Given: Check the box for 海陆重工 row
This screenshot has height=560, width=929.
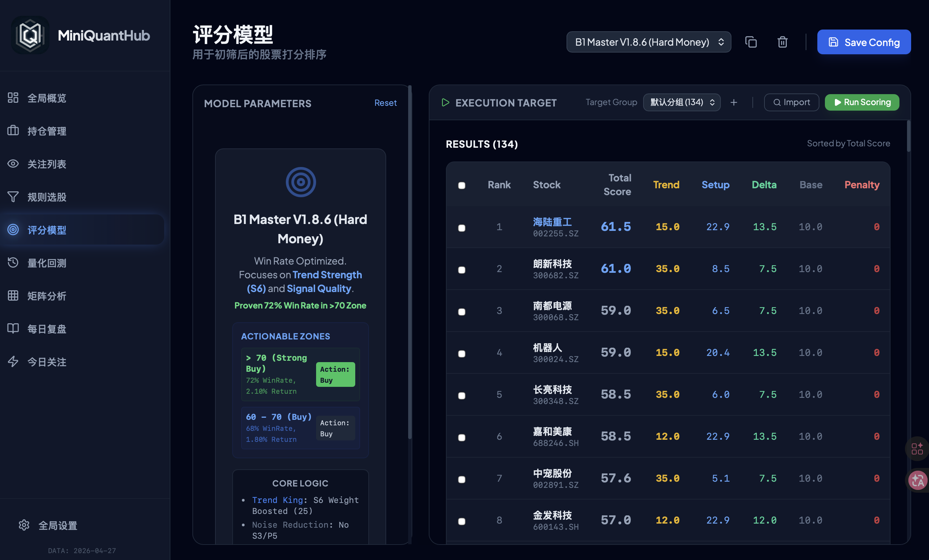Looking at the screenshot, I should coord(461,228).
